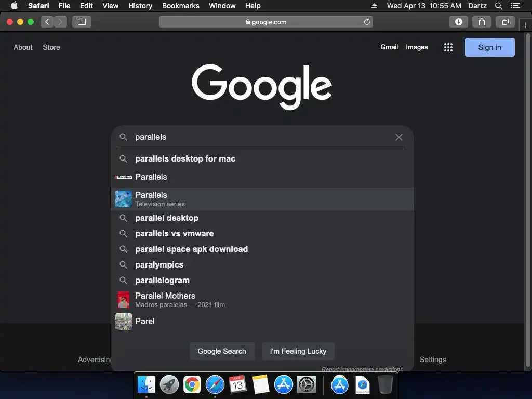Screen dimensions: 532x399
Task: Open the File menu
Action: 64,6
